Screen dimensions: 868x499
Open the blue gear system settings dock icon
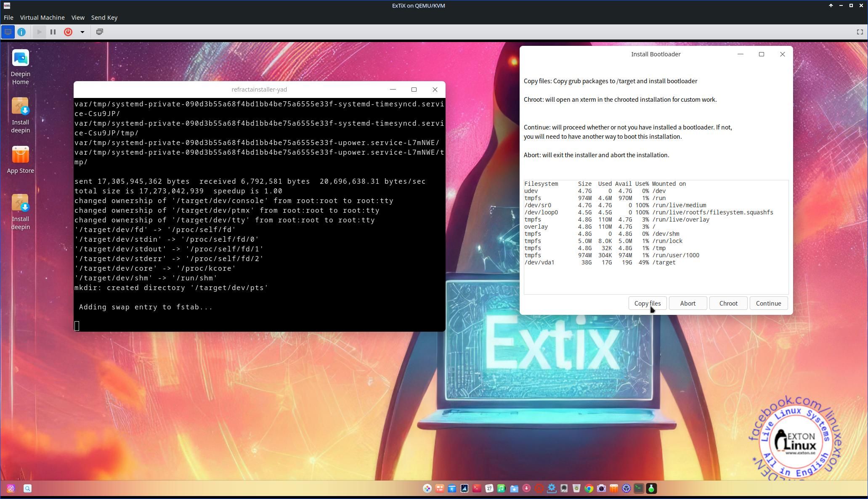tap(552, 488)
